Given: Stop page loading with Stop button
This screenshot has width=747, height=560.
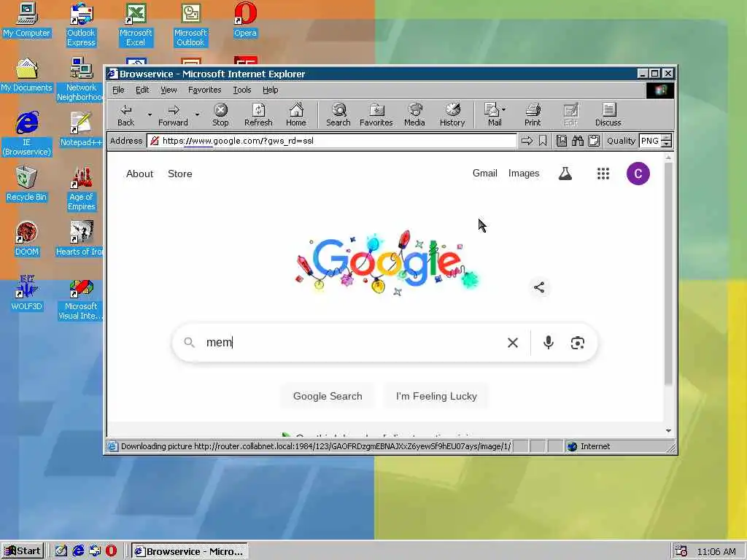Looking at the screenshot, I should pyautogui.click(x=220, y=115).
